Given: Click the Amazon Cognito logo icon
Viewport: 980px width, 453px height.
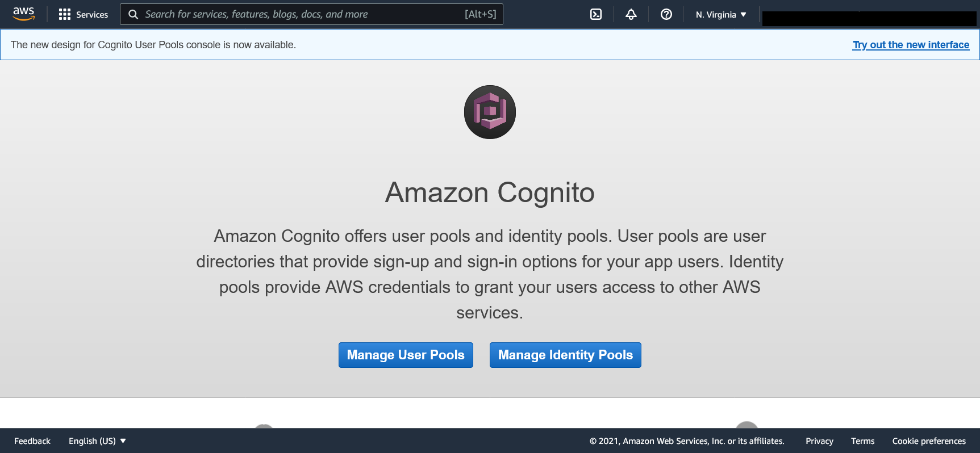Looking at the screenshot, I should (490, 112).
